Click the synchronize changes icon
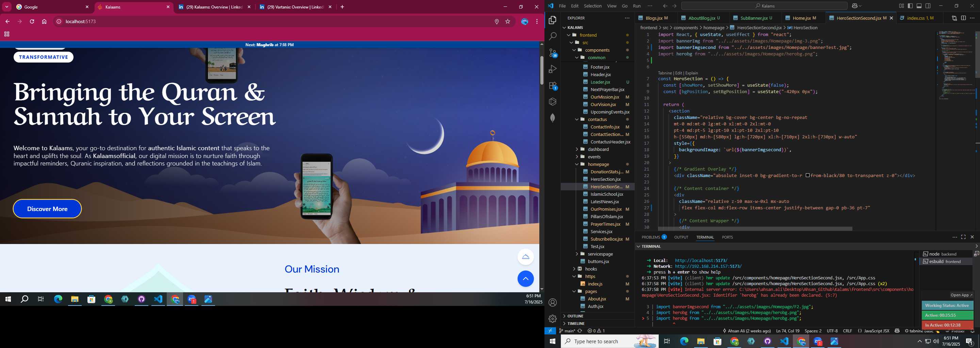This screenshot has width=980, height=348. [x=580, y=331]
